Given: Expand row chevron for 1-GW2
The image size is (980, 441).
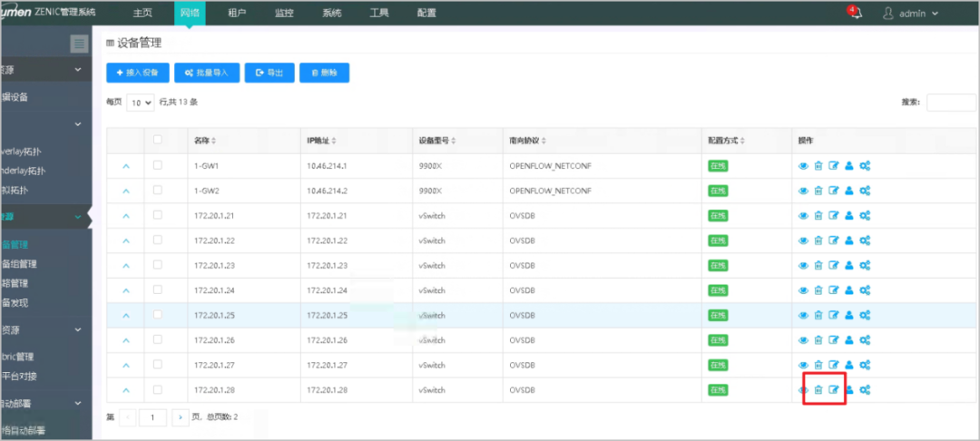Looking at the screenshot, I should coord(125,191).
